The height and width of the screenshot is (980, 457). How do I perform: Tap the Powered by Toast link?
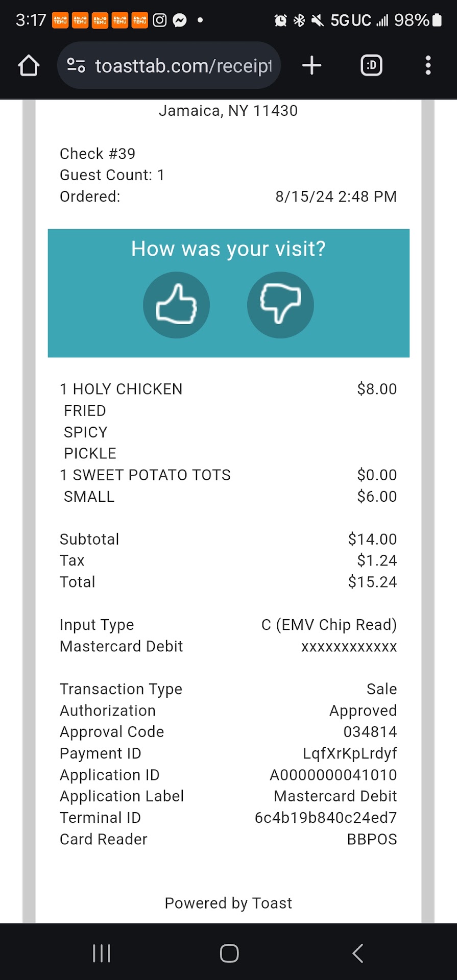tap(228, 903)
